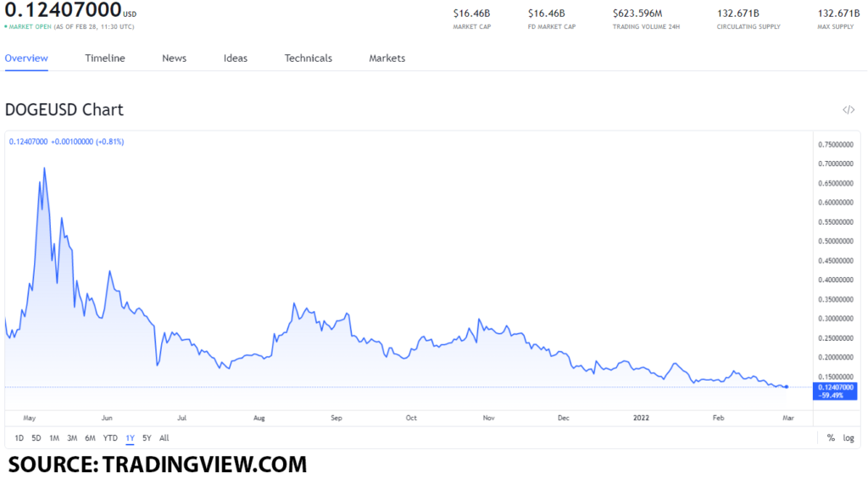Screen dimensions: 868x478
Task: Switch to the Markets tab
Action: [387, 58]
